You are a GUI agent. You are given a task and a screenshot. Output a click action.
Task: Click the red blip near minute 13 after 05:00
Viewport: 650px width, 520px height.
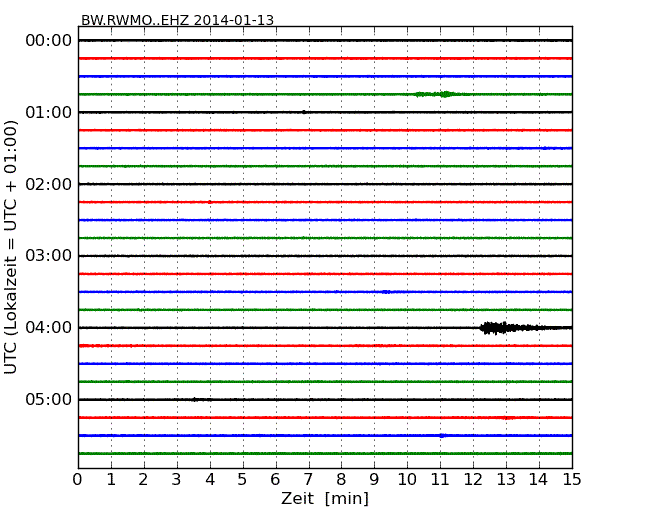click(507, 418)
